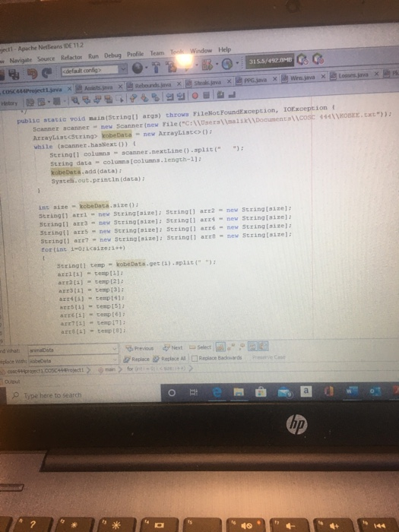The width and height of the screenshot is (399, 532).
Task: Click the Windows search box
Action: [83, 395]
